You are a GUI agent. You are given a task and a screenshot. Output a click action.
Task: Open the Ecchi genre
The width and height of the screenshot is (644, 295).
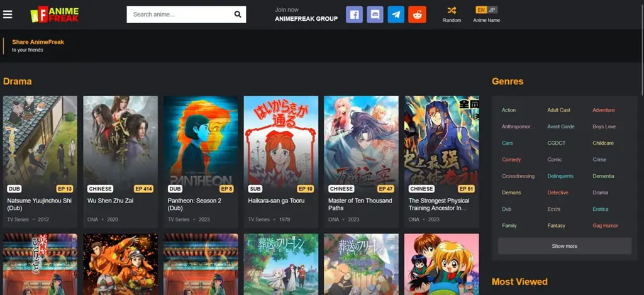pyautogui.click(x=553, y=209)
